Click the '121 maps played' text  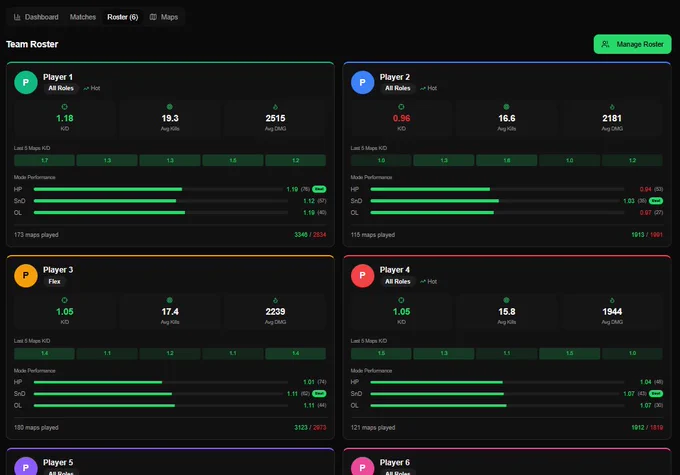[373, 428]
